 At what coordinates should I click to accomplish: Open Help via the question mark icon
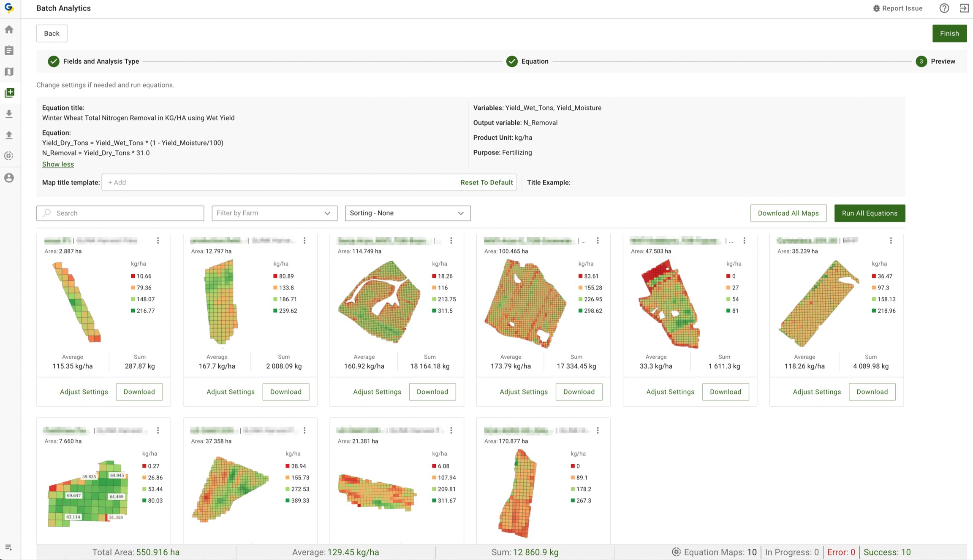click(944, 8)
